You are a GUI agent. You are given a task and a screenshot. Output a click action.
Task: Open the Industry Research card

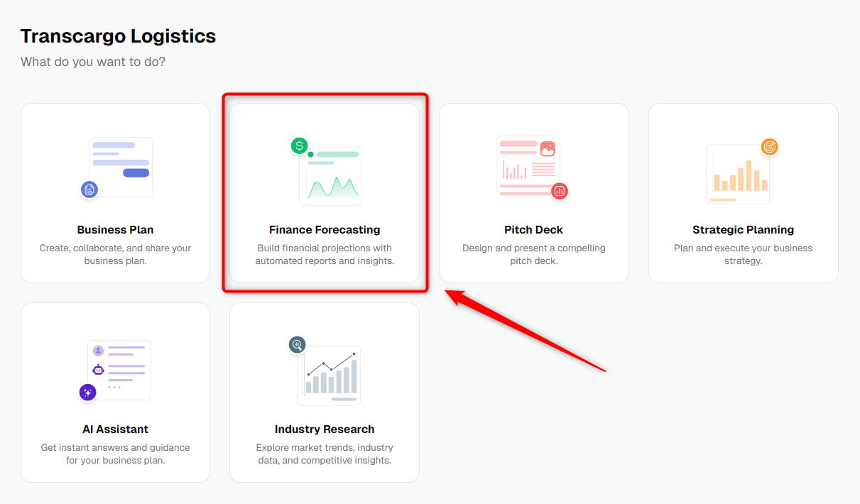coord(325,393)
